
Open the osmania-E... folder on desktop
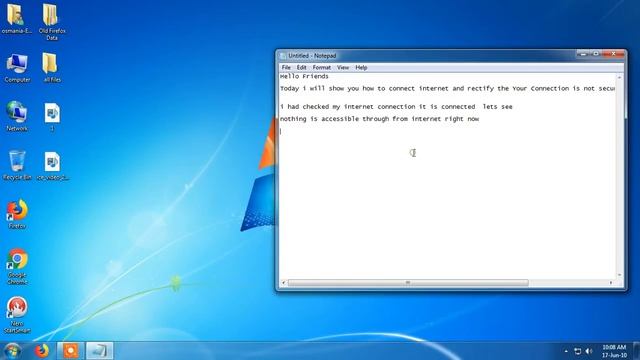pyautogui.click(x=16, y=19)
